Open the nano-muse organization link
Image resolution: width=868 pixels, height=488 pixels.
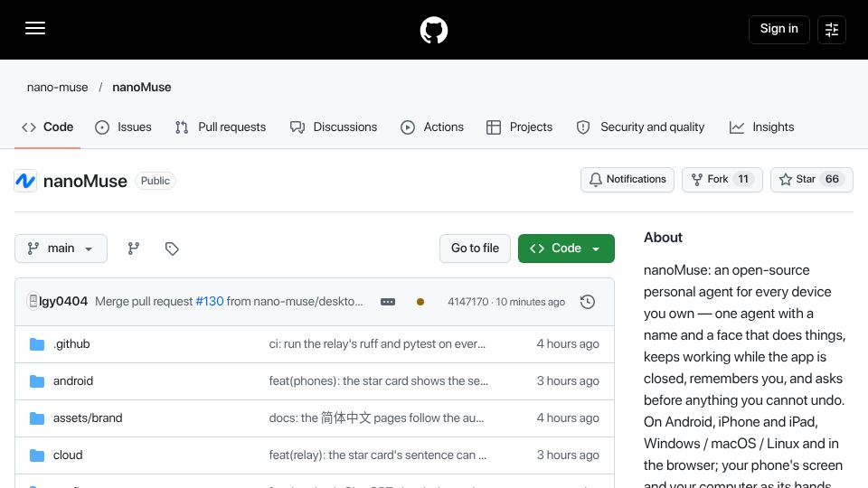58,88
